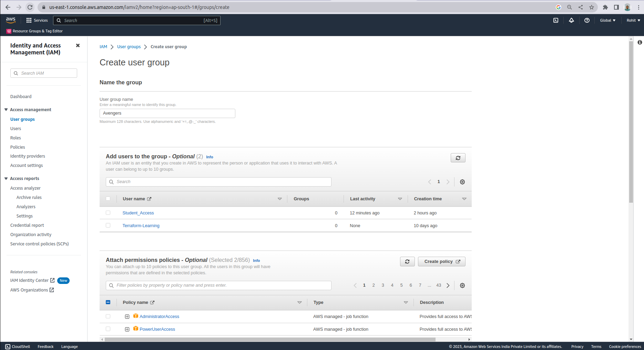This screenshot has width=644, height=350.
Task: Open Policies in the IAM sidebar
Action: pos(18,147)
